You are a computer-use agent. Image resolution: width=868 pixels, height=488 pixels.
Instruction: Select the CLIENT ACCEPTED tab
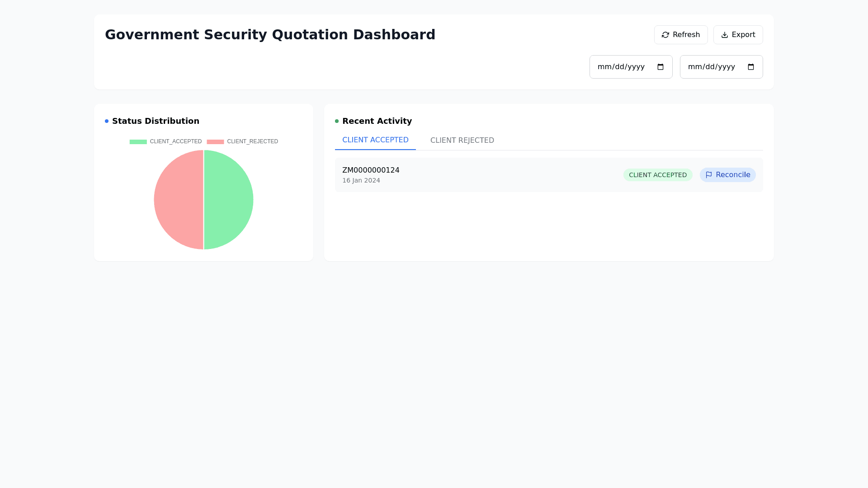[x=375, y=140]
